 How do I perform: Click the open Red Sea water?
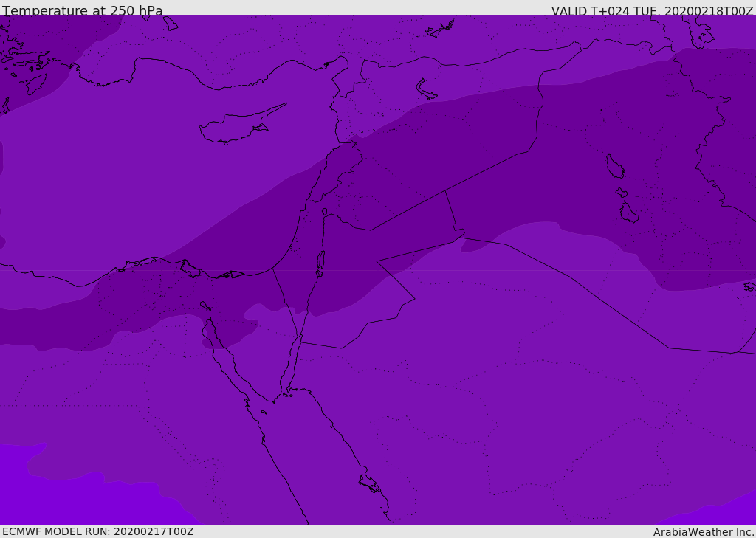click(x=310, y=450)
